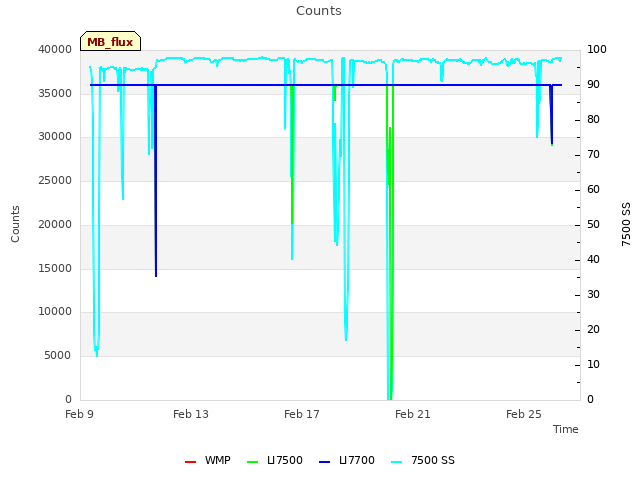Click the red WMP legend color marker
The width and height of the screenshot is (640, 480).
(x=190, y=462)
